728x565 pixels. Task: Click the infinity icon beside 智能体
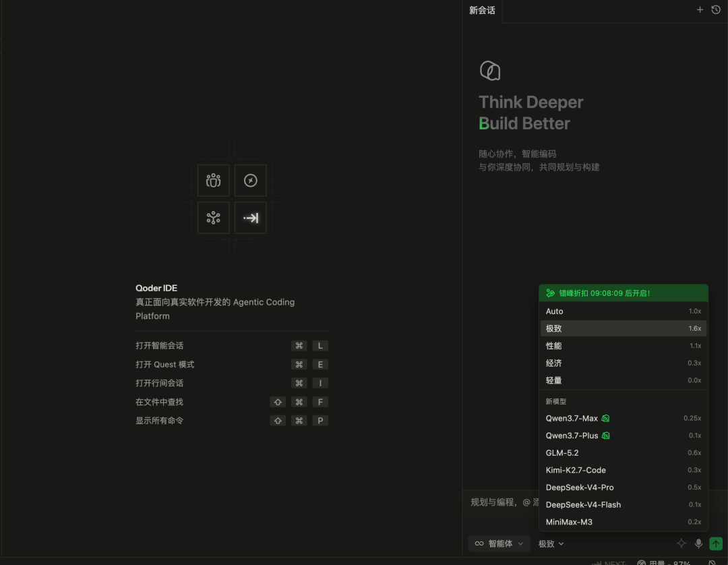pos(479,543)
